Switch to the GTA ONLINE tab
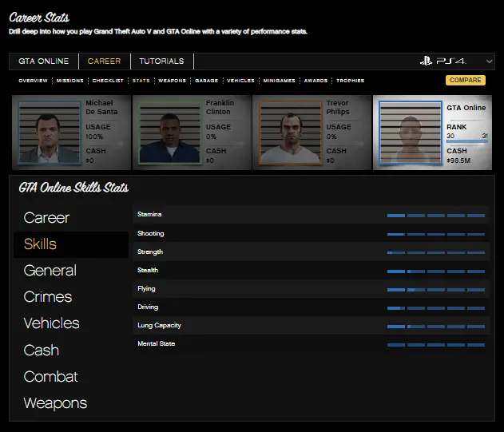The image size is (504, 432). (43, 61)
